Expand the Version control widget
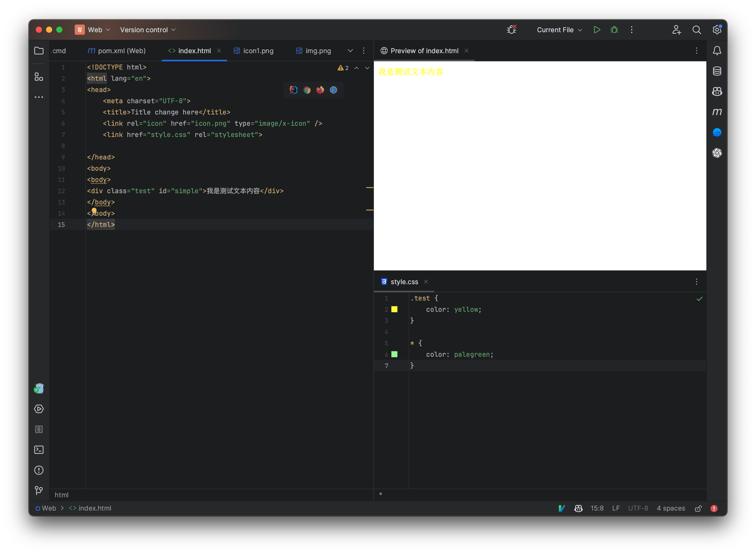Image resolution: width=756 pixels, height=554 pixels. [148, 29]
